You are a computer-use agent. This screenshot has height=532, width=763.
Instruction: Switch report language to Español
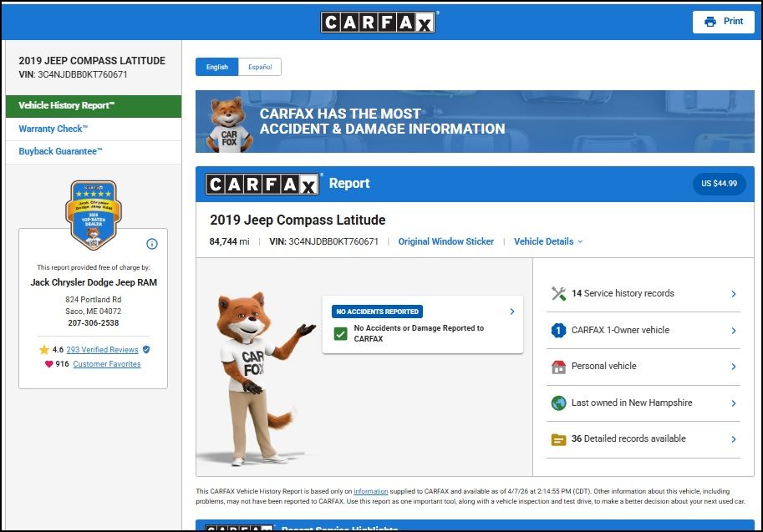(x=260, y=68)
